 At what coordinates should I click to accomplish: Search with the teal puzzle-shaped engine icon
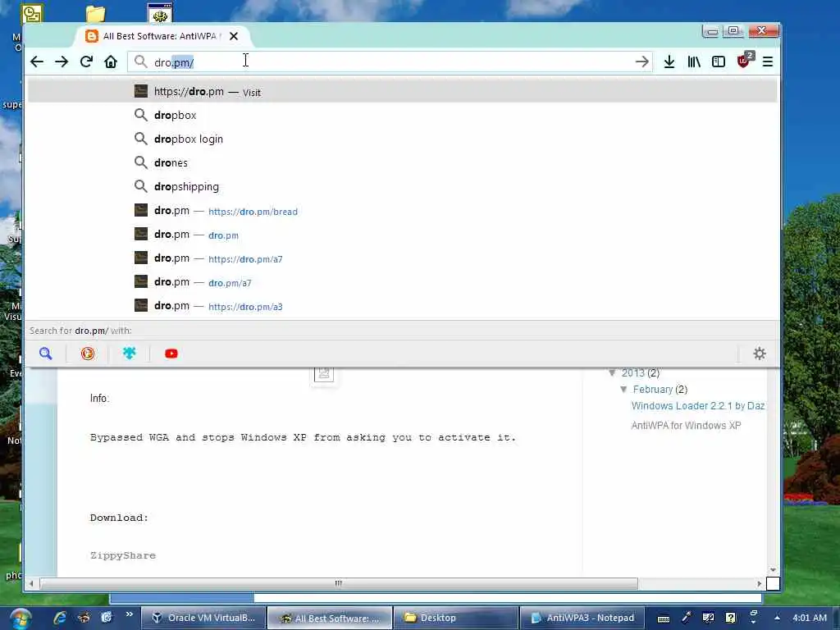(x=129, y=354)
